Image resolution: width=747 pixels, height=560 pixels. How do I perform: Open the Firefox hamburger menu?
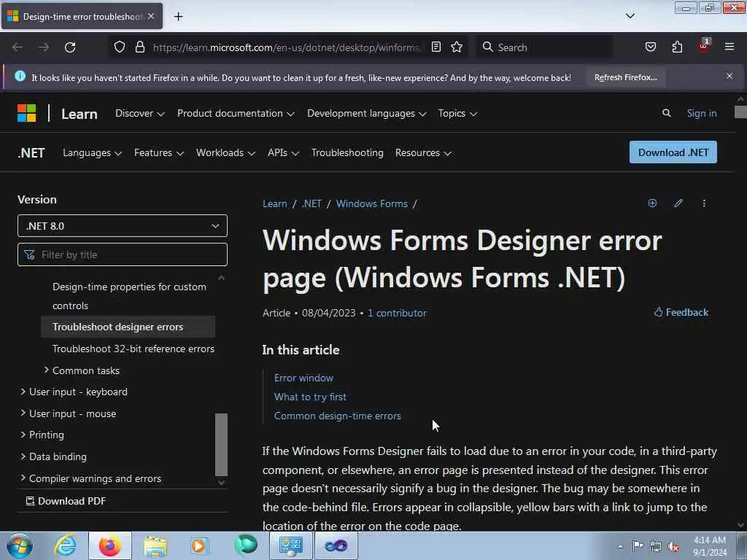(729, 47)
